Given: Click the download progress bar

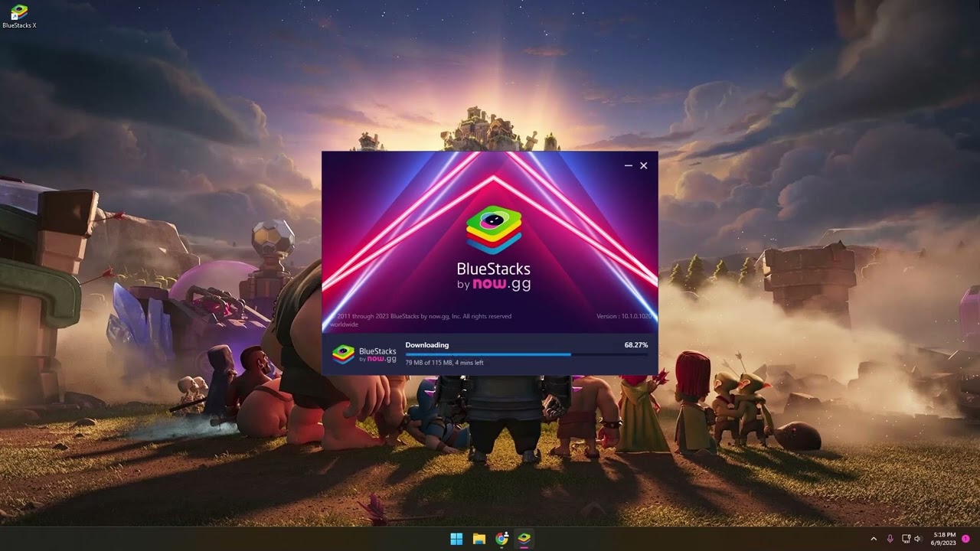Looking at the screenshot, I should (x=527, y=354).
